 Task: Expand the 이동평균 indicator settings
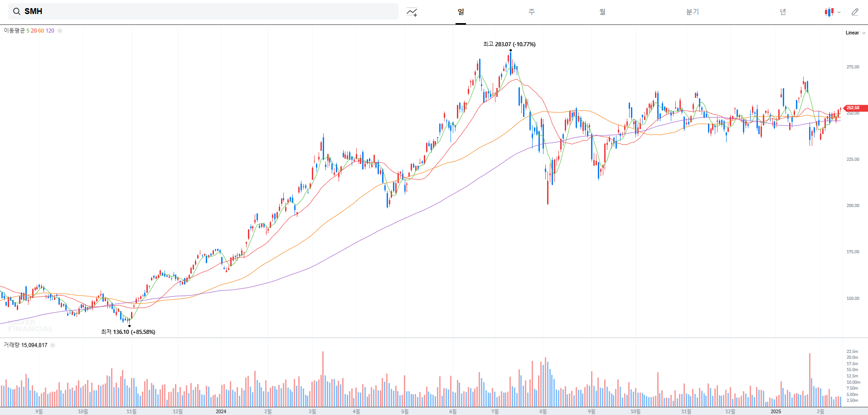click(14, 30)
